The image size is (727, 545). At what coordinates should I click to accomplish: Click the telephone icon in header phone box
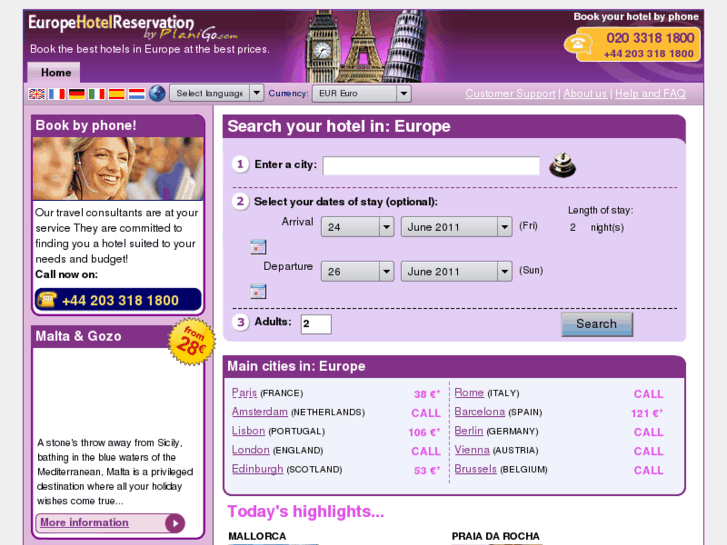[x=578, y=45]
